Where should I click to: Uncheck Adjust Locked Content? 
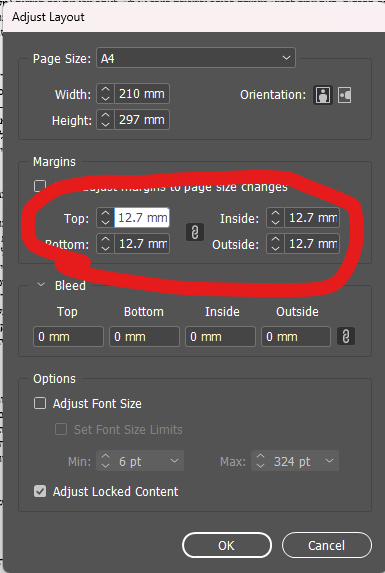(x=40, y=491)
